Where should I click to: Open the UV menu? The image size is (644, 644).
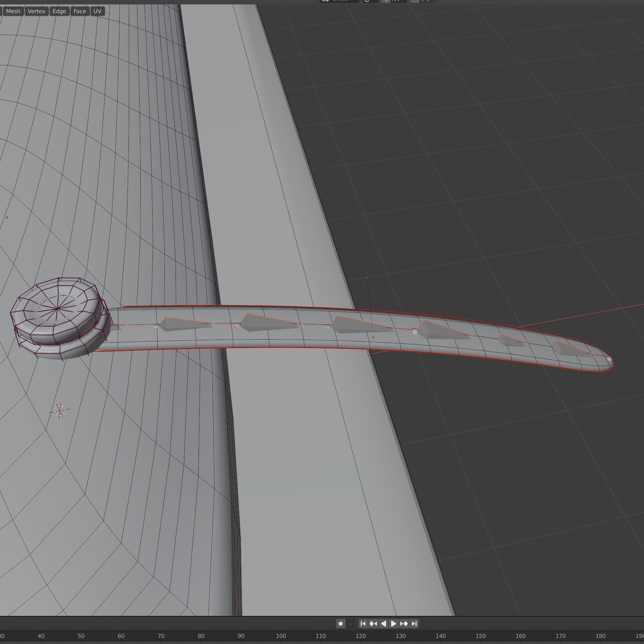tap(97, 11)
